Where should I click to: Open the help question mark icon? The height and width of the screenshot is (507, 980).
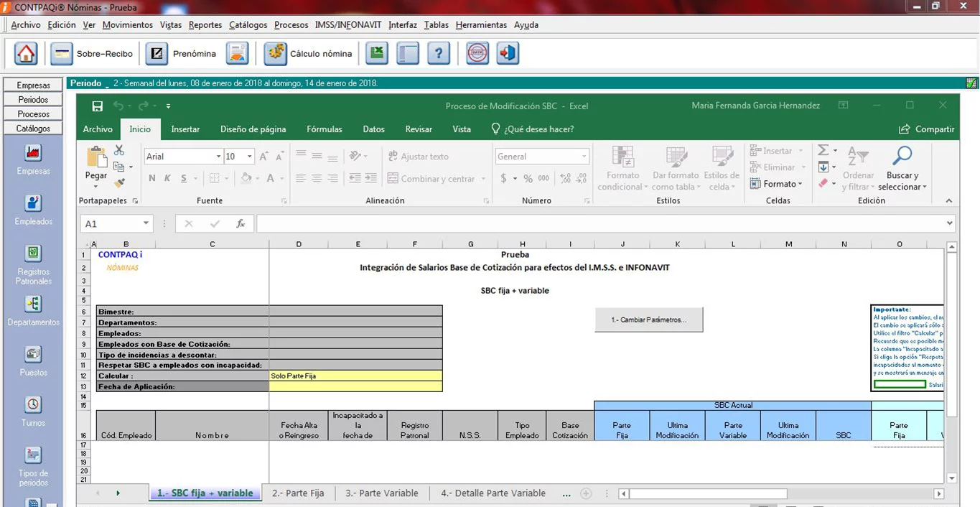coord(439,54)
